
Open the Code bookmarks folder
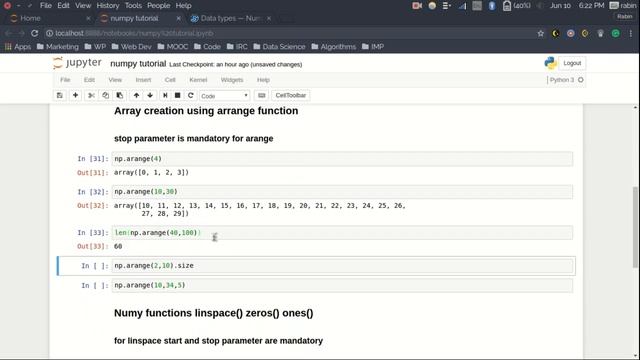(207, 47)
